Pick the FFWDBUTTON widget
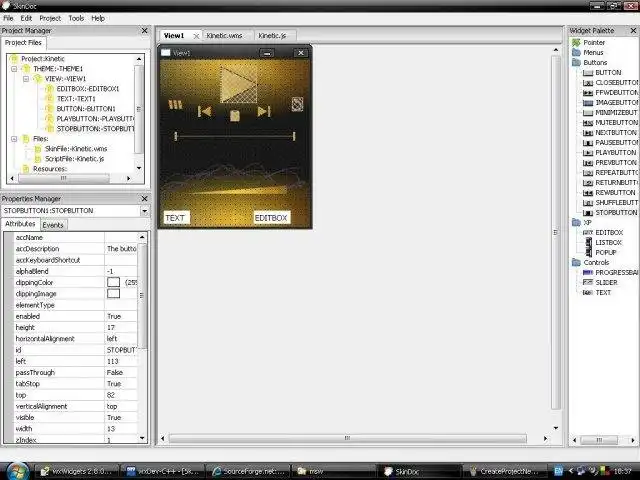Viewport: 640px width, 480px height. pos(610,93)
